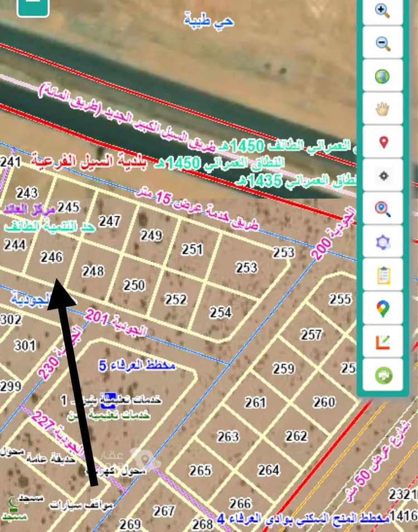Select the الجودية 200 street label
418x532 pixels.
point(334,234)
